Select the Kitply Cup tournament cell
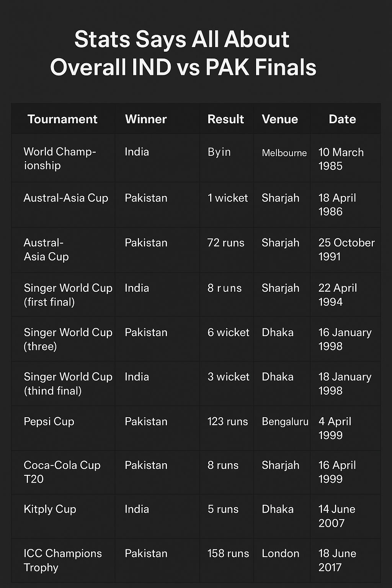 (x=50, y=509)
